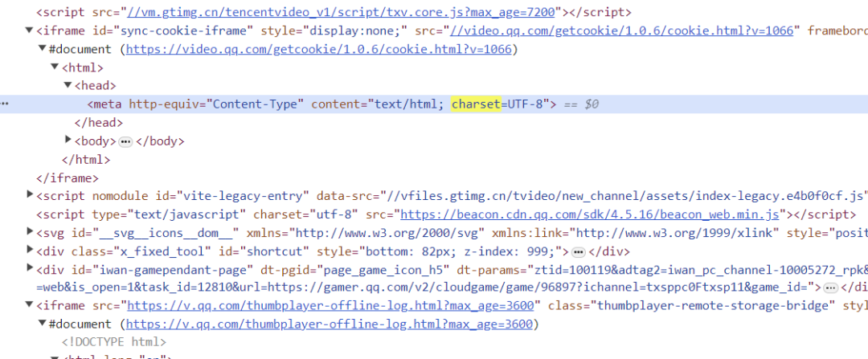Collapse the thumbplayer-offline-log #document node

tap(42, 323)
